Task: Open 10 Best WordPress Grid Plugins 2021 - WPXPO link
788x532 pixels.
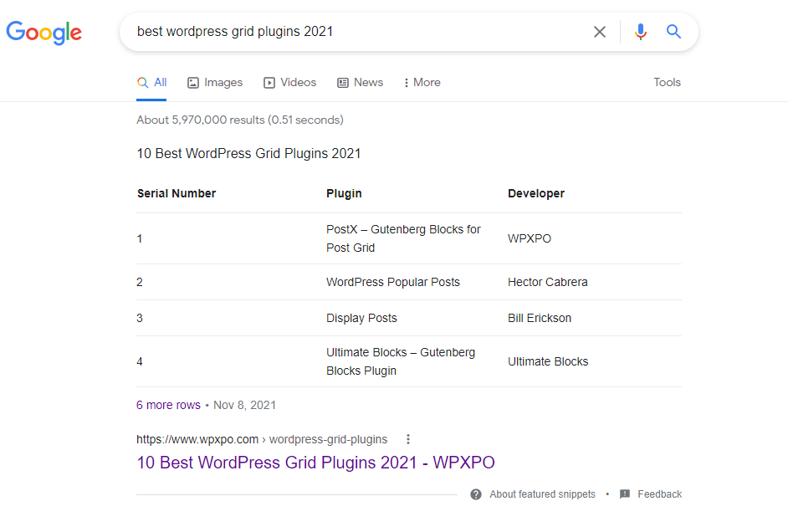Action: click(315, 463)
